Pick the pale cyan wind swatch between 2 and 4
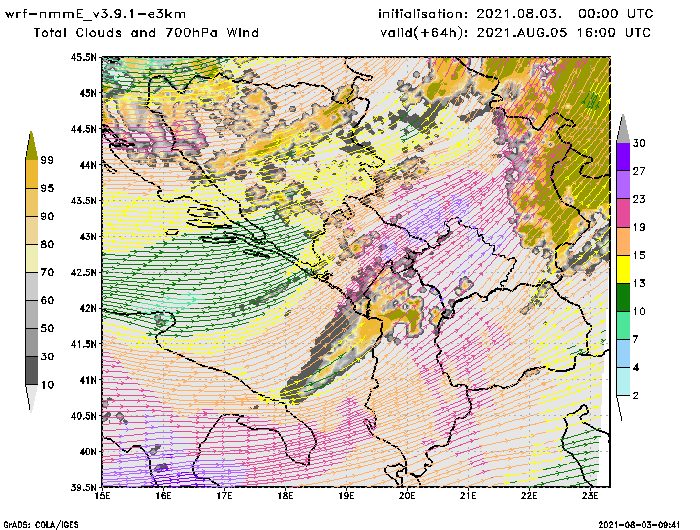 (x=623, y=382)
